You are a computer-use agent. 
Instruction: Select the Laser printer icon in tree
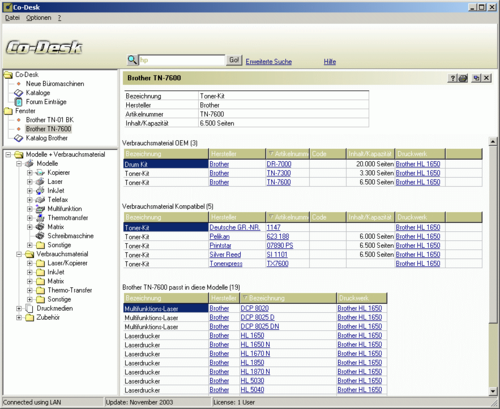click(x=40, y=181)
